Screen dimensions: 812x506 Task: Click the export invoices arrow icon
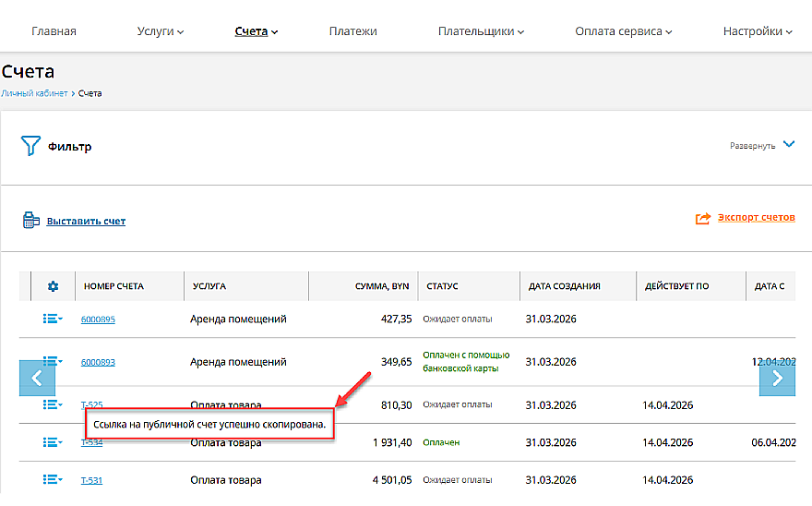coord(703,218)
